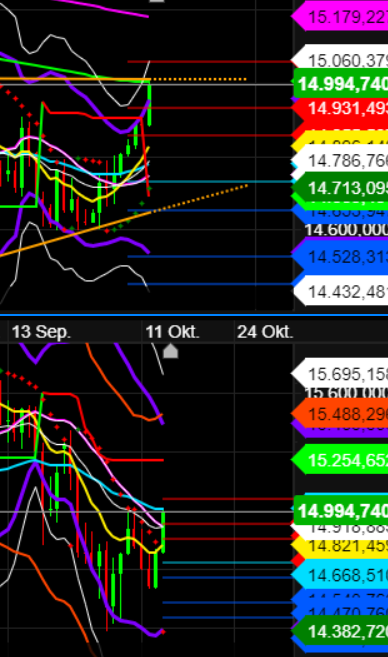Click the dark green 14.713,09 price label
The width and height of the screenshot is (388, 657).
coord(340,188)
